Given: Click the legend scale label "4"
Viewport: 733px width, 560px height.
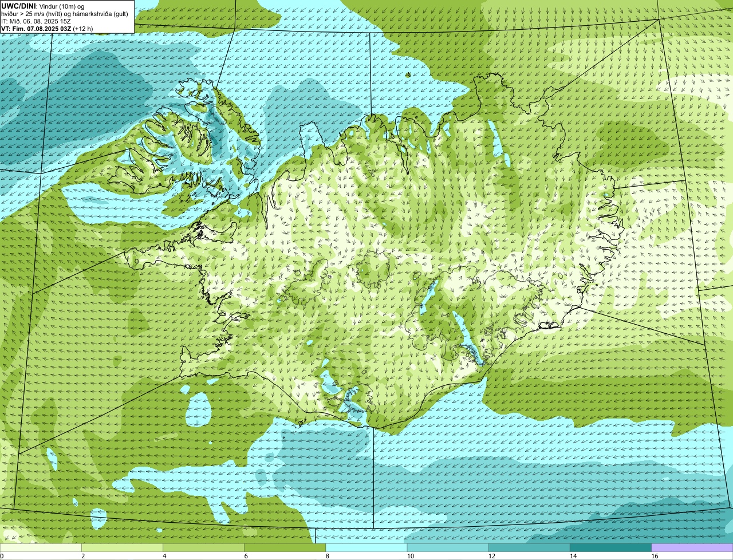Looking at the screenshot, I should [164, 556].
